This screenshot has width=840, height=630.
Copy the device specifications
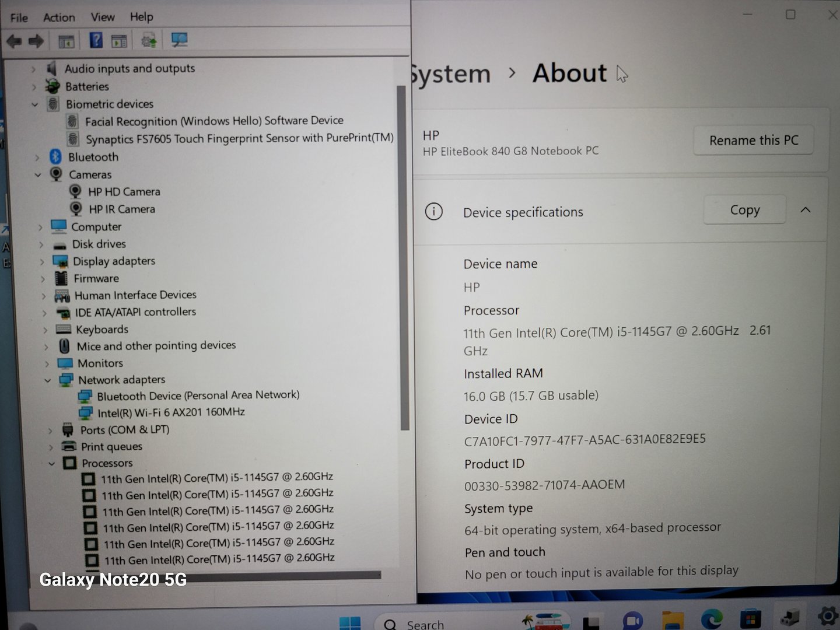tap(744, 210)
